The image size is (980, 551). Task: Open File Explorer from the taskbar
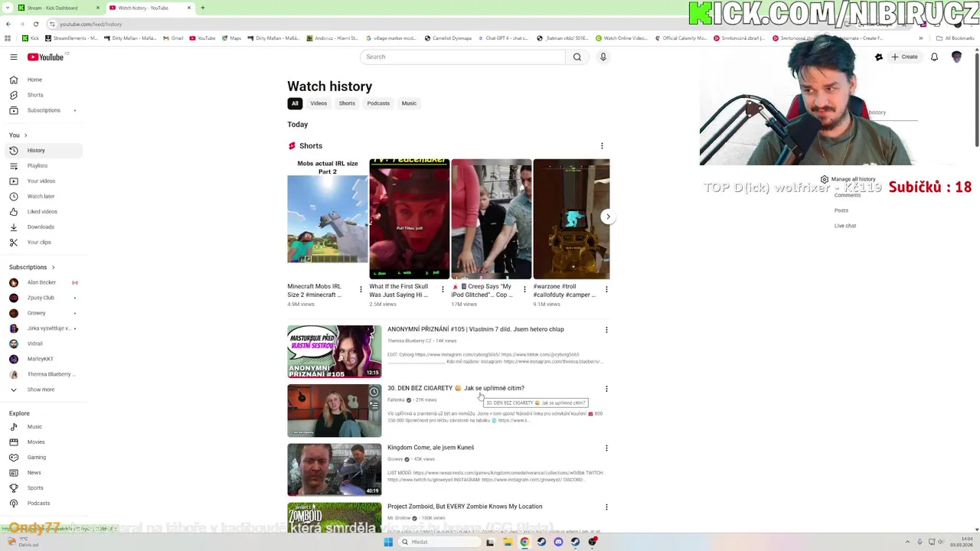(x=508, y=542)
